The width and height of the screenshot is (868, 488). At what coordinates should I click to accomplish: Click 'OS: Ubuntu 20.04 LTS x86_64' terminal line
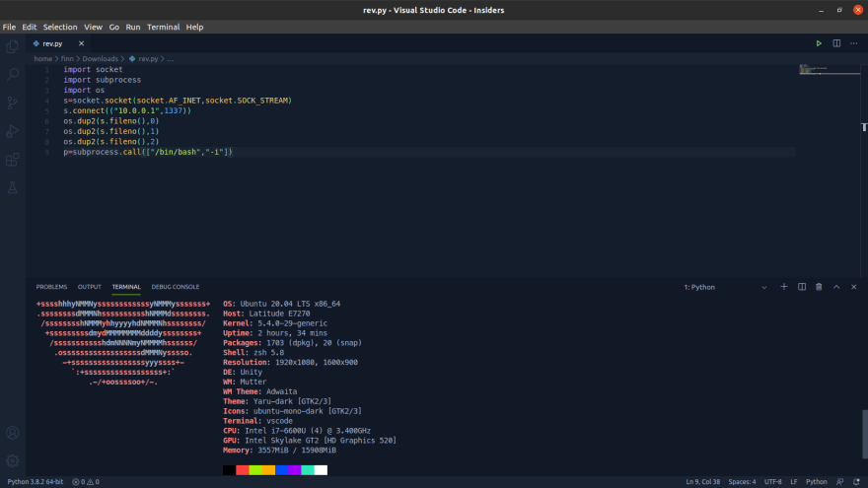tap(282, 304)
